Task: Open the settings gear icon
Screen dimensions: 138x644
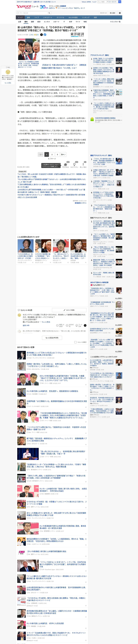Action: pyautogui.click(x=120, y=13)
